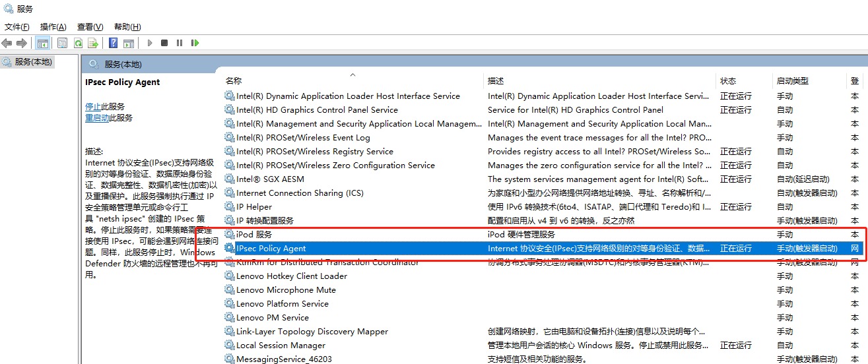Viewport: 868px width, 364px height.
Task: Click the 重启动 link to restart service
Action: click(97, 118)
